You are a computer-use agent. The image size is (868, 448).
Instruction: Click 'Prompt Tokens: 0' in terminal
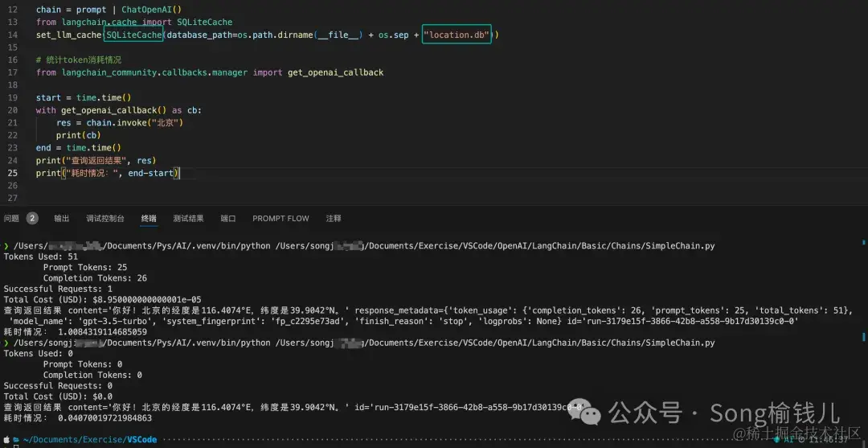point(83,364)
